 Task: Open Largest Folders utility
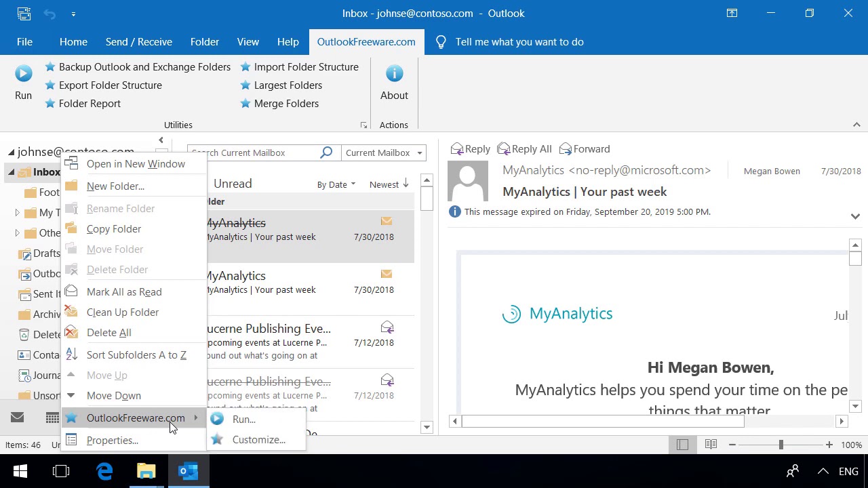point(281,85)
